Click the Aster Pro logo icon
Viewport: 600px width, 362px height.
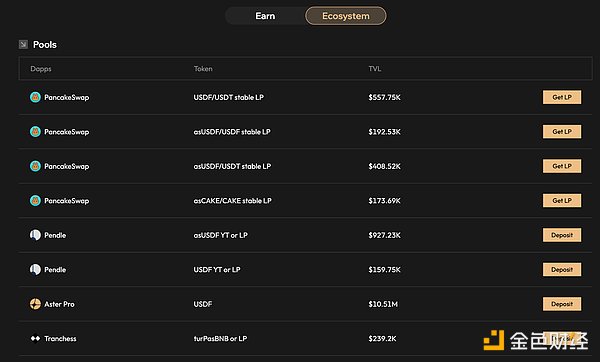point(35,304)
